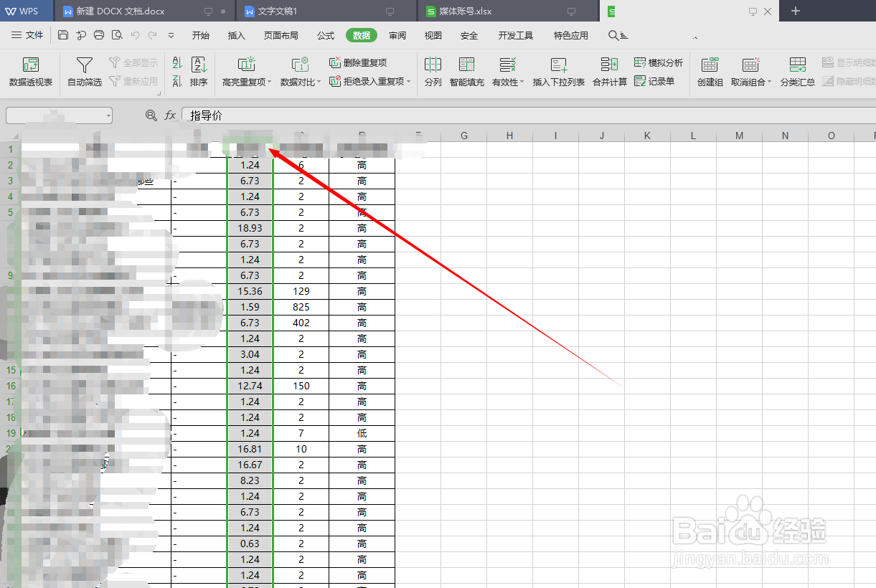Open the 记录单 record form
Image resolution: width=876 pixels, height=588 pixels.
click(654, 82)
